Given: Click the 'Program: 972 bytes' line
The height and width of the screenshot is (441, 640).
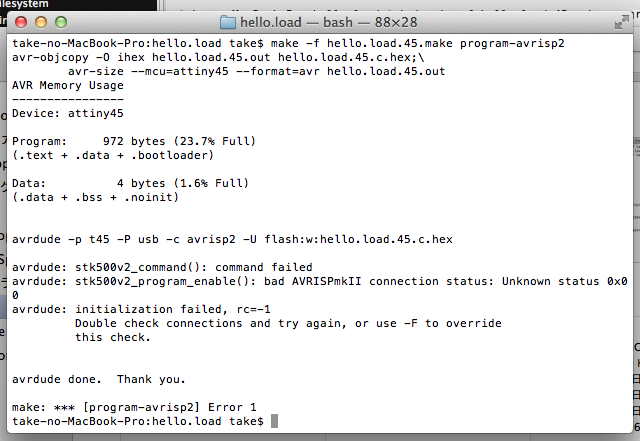Looking at the screenshot, I should [134, 141].
